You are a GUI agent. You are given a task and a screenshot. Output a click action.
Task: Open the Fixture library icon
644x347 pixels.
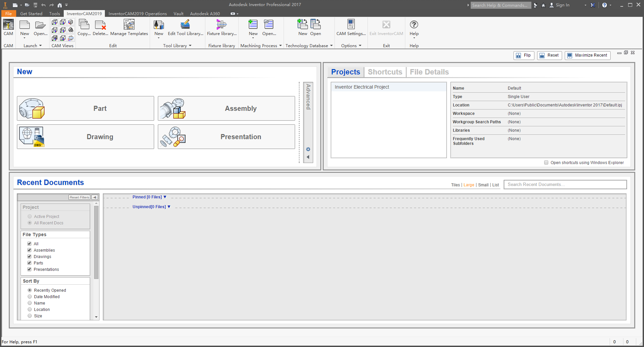tap(222, 27)
